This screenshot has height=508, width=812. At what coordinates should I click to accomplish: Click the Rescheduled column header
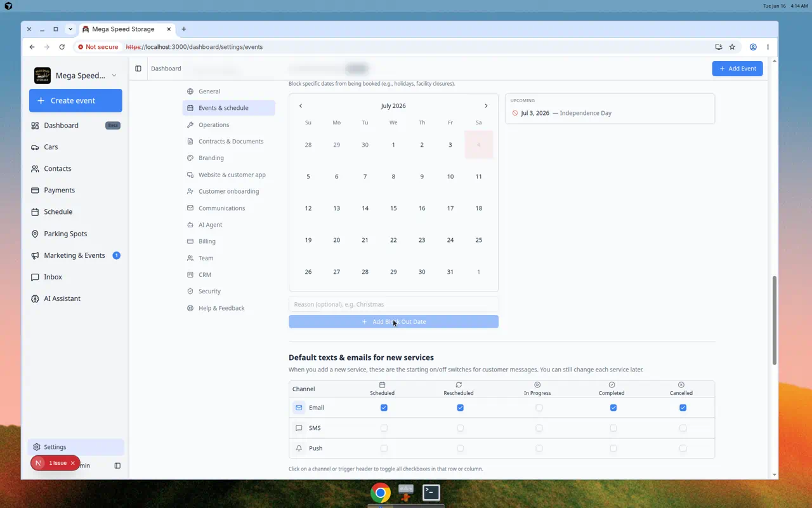click(x=459, y=389)
